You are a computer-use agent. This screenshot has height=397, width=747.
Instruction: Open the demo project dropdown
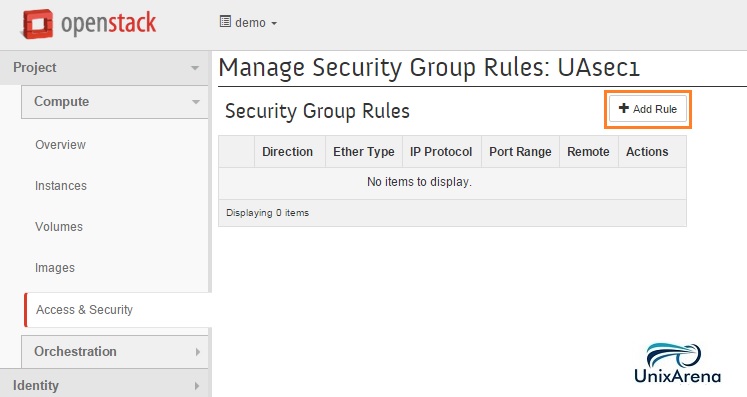click(248, 22)
